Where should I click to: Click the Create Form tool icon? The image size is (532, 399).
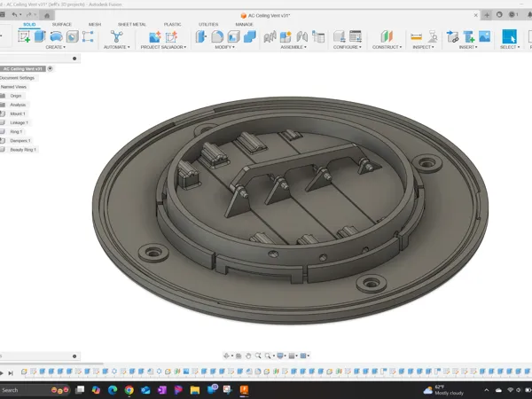click(57, 36)
